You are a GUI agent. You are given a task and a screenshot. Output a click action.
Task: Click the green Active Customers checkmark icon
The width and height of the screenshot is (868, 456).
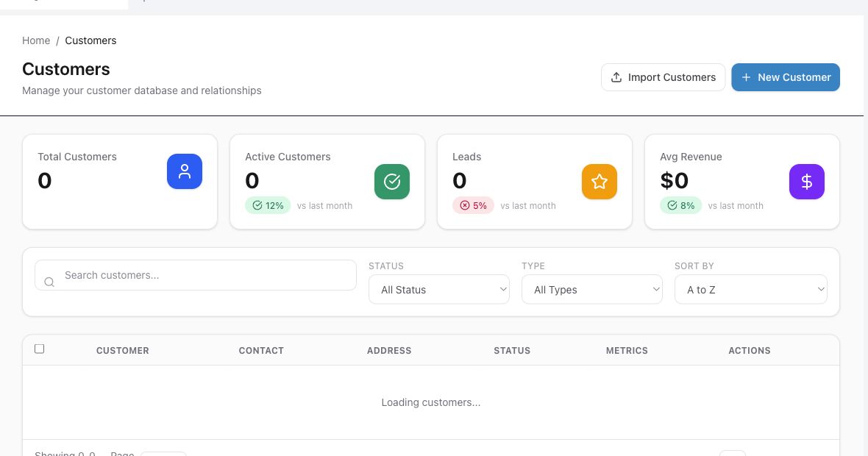point(392,182)
